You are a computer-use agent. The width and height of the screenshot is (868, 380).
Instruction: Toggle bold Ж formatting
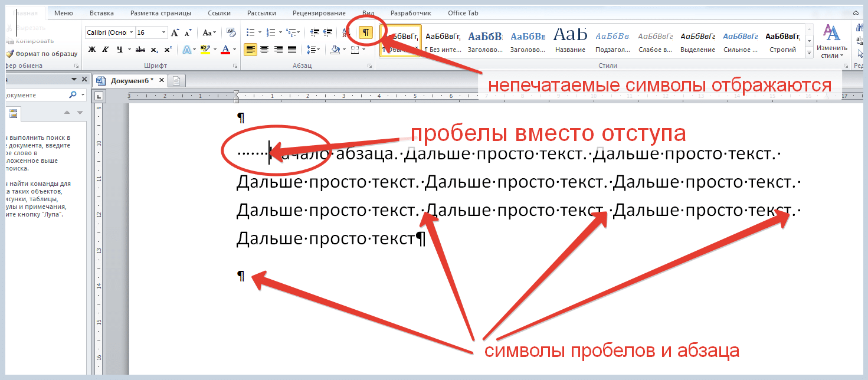[x=92, y=50]
